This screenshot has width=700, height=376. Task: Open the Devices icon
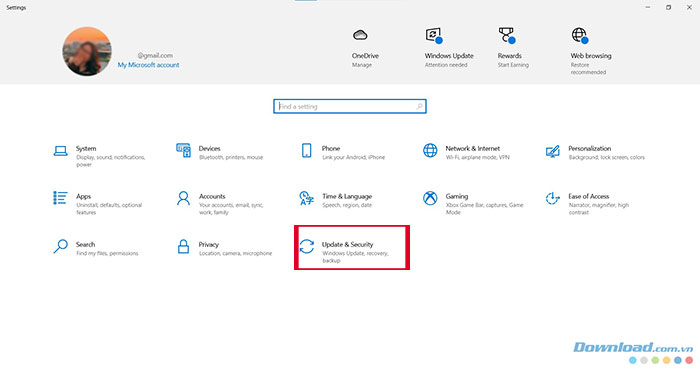point(183,150)
